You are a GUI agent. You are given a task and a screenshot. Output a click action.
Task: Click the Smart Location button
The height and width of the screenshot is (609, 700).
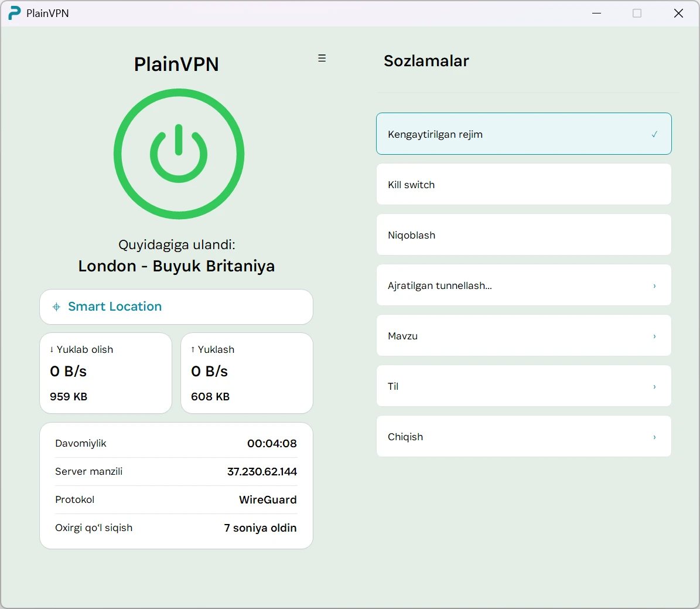click(x=176, y=307)
